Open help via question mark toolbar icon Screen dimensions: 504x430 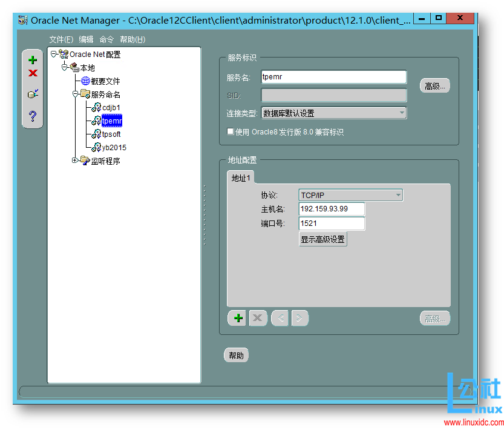pos(32,115)
